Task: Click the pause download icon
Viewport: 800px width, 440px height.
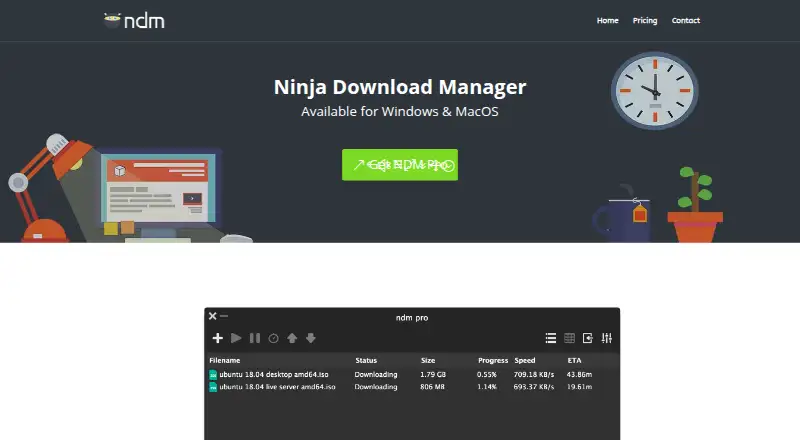Action: click(x=255, y=338)
